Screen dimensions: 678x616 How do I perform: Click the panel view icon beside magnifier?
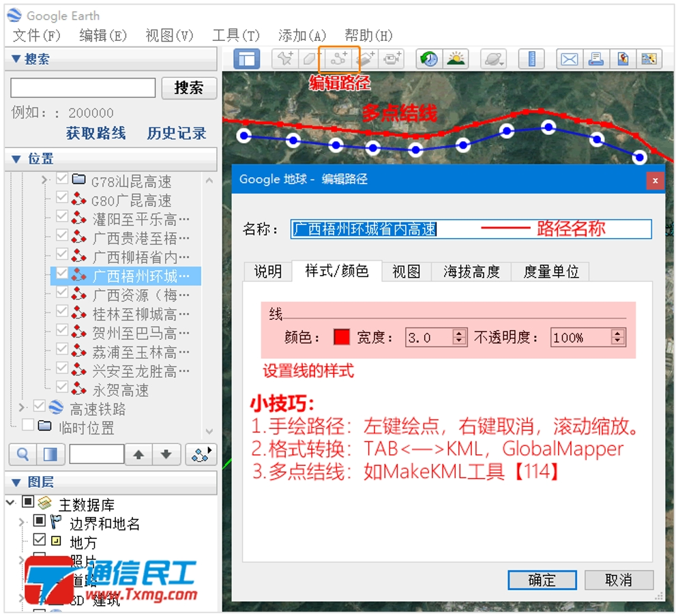[50, 454]
